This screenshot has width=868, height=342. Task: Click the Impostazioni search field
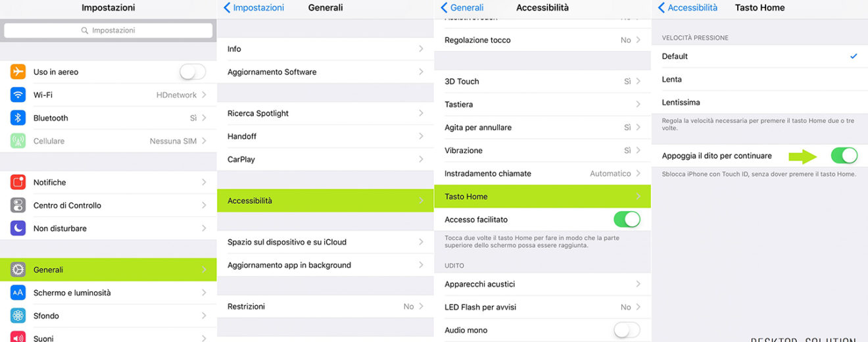tap(108, 30)
